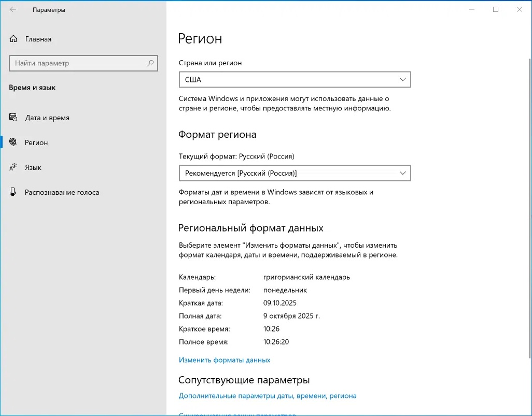Close the Параметры window
The width and height of the screenshot is (532, 416).
tap(520, 9)
